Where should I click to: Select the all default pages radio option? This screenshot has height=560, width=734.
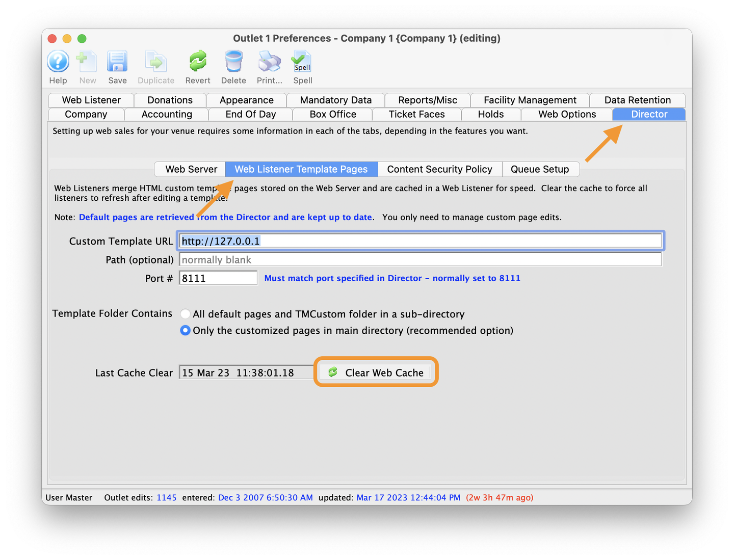click(x=186, y=314)
